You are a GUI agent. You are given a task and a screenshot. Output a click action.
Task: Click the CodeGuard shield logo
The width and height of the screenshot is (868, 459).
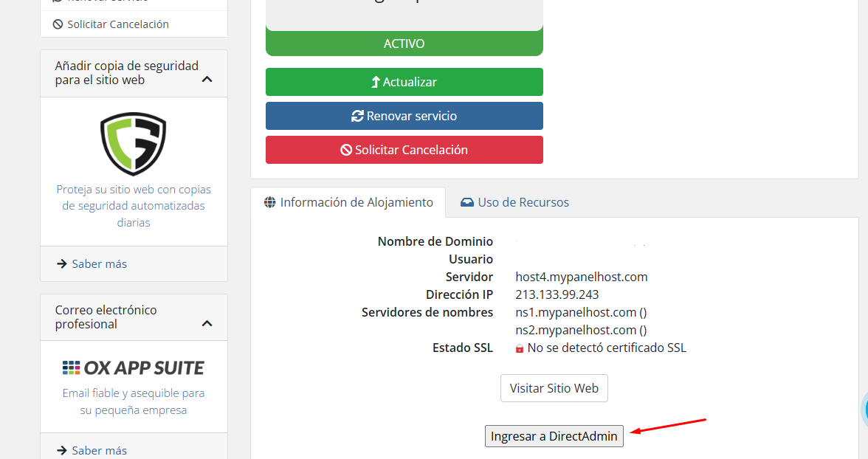(134, 143)
